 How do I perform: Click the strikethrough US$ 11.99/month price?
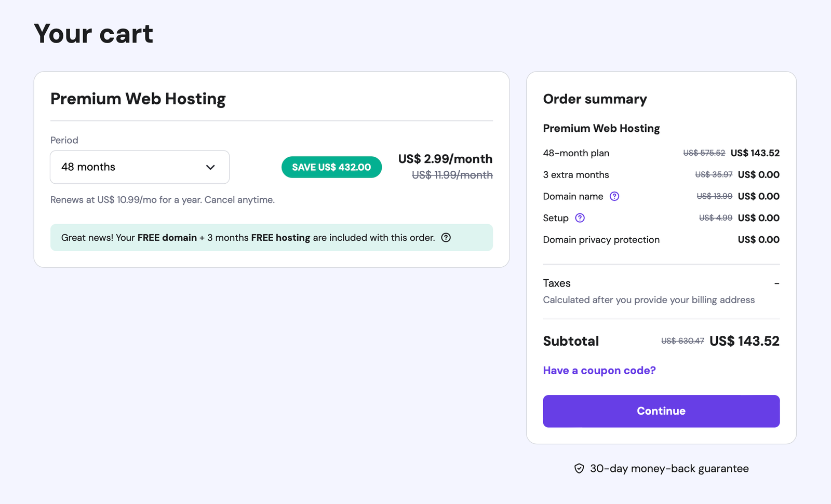pyautogui.click(x=451, y=175)
